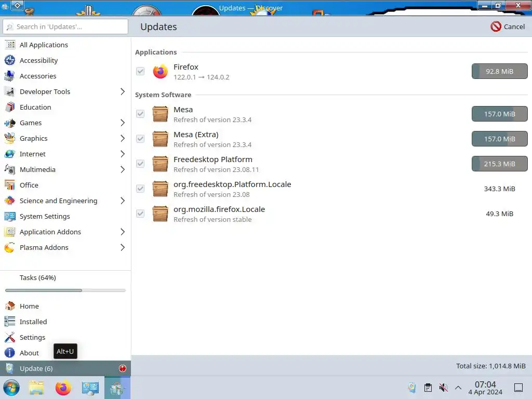Click the Freedesktop Platform 215.3 MiB button
532x399 pixels.
click(x=499, y=164)
